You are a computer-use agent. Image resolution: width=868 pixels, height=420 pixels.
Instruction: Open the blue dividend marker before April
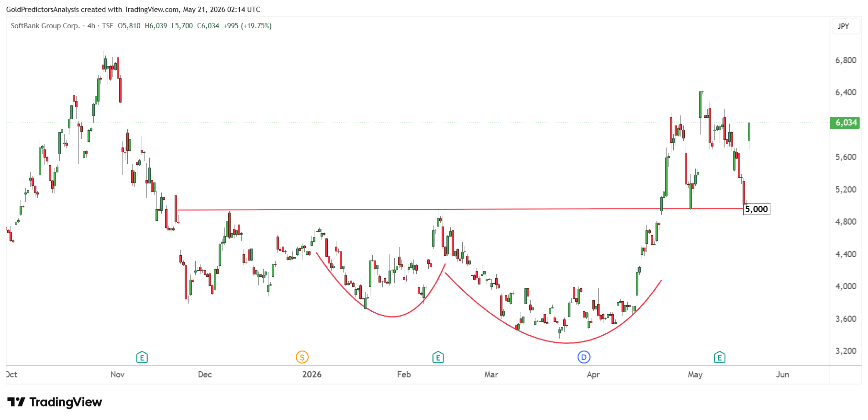[584, 357]
